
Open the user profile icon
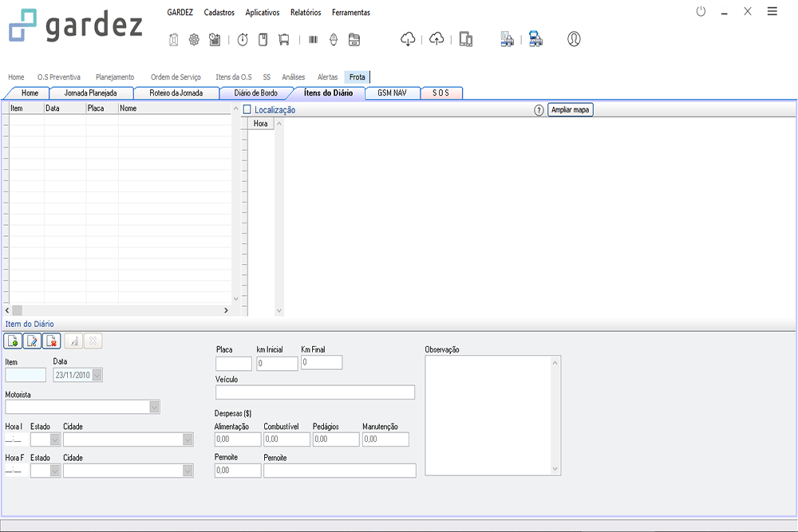coord(574,39)
